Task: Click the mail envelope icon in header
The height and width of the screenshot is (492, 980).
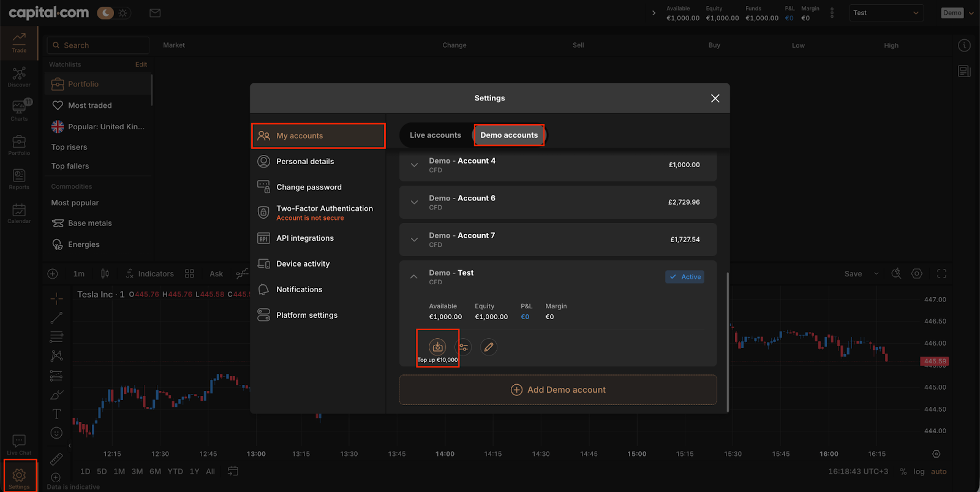Action: (x=155, y=13)
